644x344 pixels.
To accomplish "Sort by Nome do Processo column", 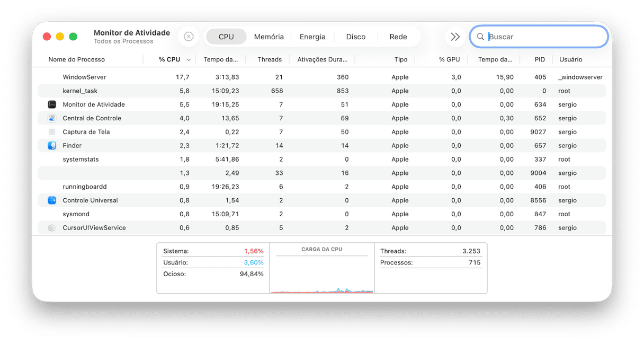I will coord(77,59).
